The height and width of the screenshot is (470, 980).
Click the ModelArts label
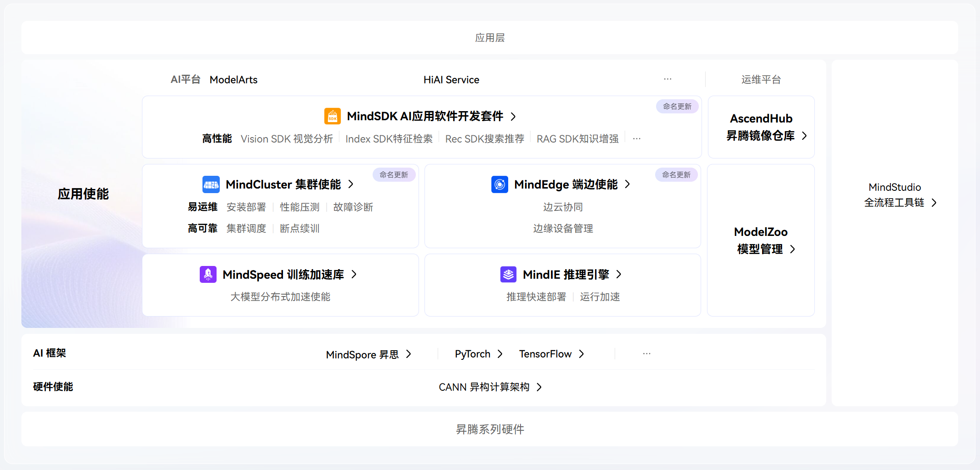233,80
